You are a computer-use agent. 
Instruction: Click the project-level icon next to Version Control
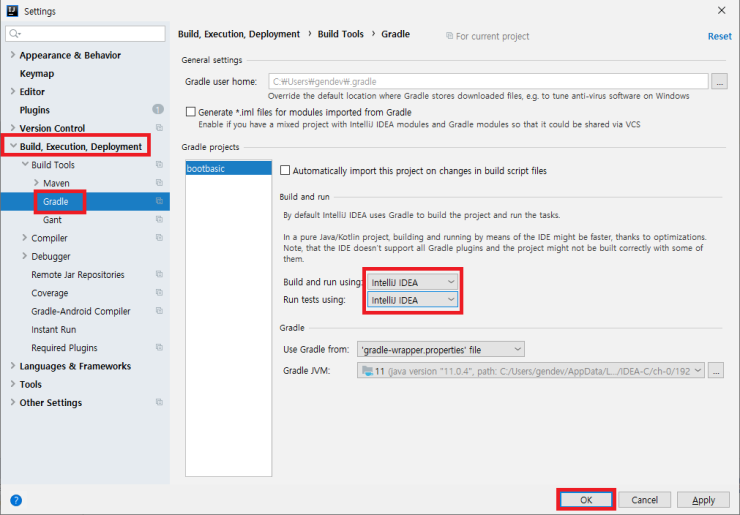pos(158,128)
